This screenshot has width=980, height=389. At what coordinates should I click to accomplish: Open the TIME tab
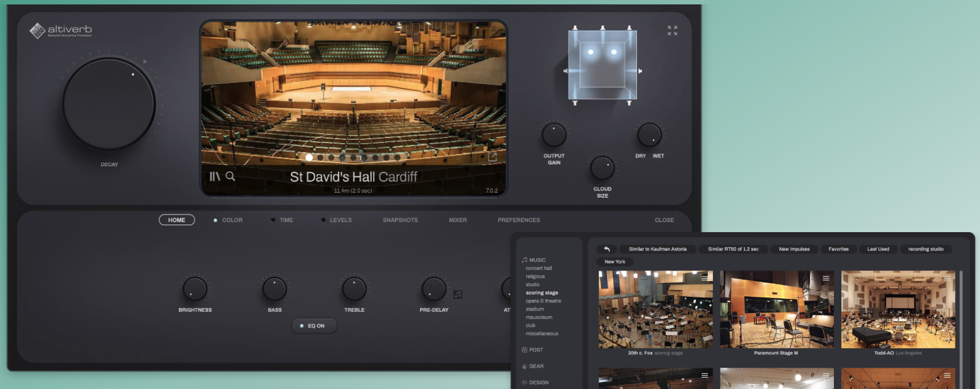coord(287,220)
